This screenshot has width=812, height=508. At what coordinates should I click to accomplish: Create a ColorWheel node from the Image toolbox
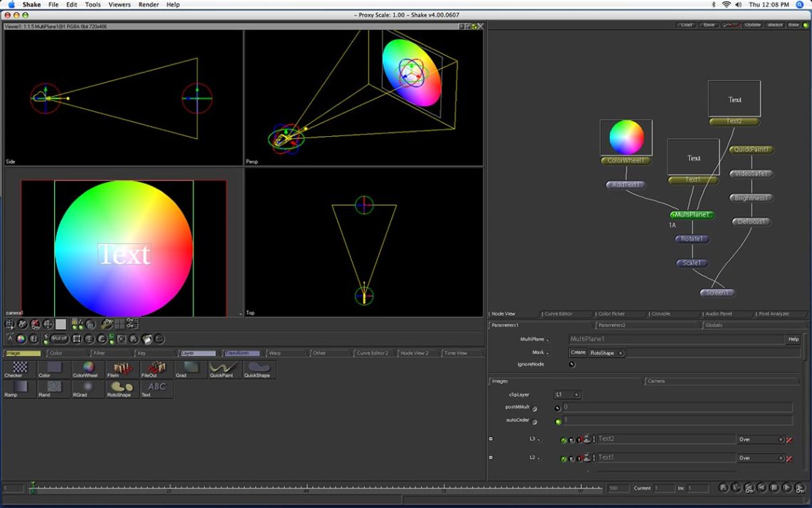pos(88,368)
